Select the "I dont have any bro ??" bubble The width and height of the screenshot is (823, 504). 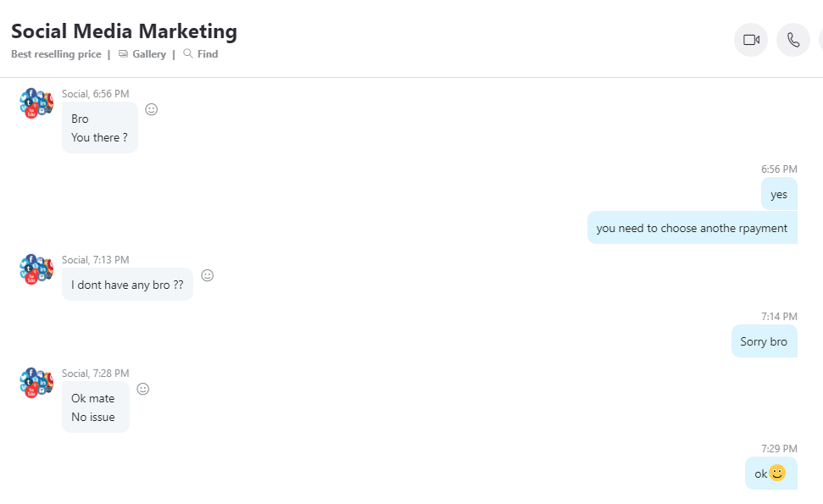(127, 285)
